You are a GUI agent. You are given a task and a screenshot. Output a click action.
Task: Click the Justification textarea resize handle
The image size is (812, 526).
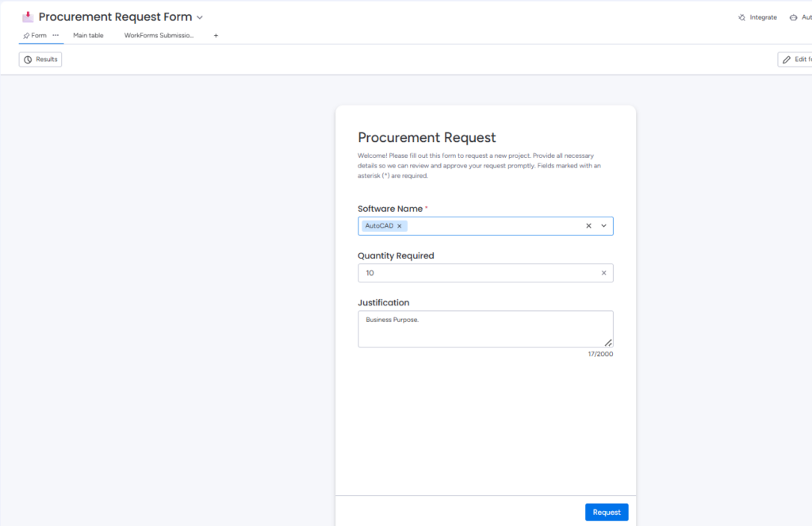coord(608,343)
